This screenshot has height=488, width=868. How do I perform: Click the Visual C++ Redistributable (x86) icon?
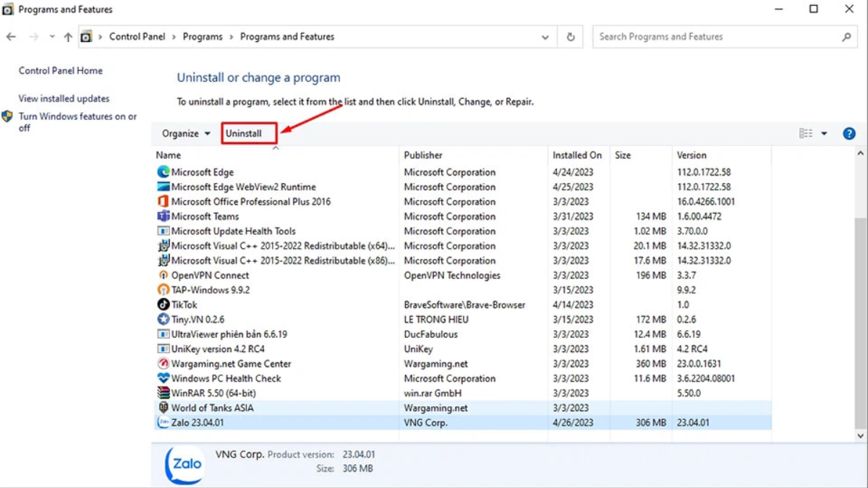click(x=163, y=260)
